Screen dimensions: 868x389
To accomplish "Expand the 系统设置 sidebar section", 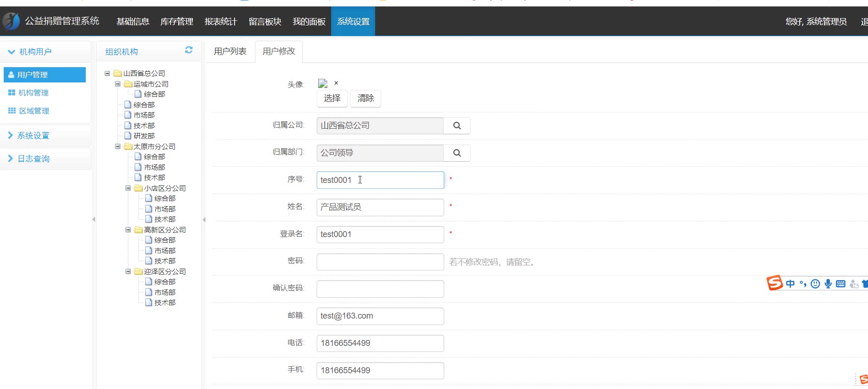I will click(33, 136).
